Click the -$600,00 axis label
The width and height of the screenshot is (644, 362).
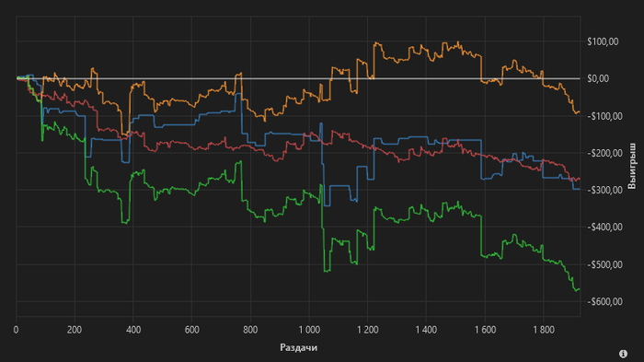(604, 301)
